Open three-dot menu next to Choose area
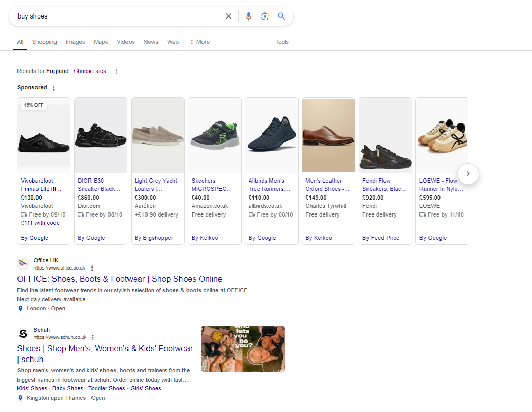 coord(117,71)
